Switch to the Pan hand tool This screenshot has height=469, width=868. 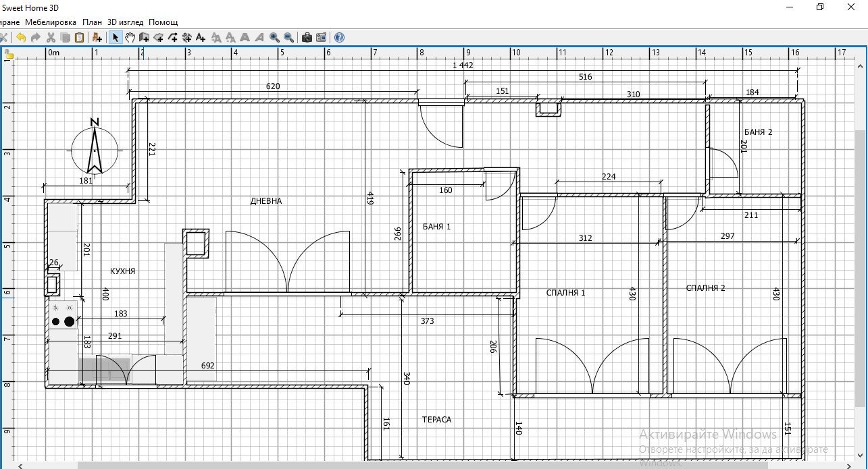(130, 38)
